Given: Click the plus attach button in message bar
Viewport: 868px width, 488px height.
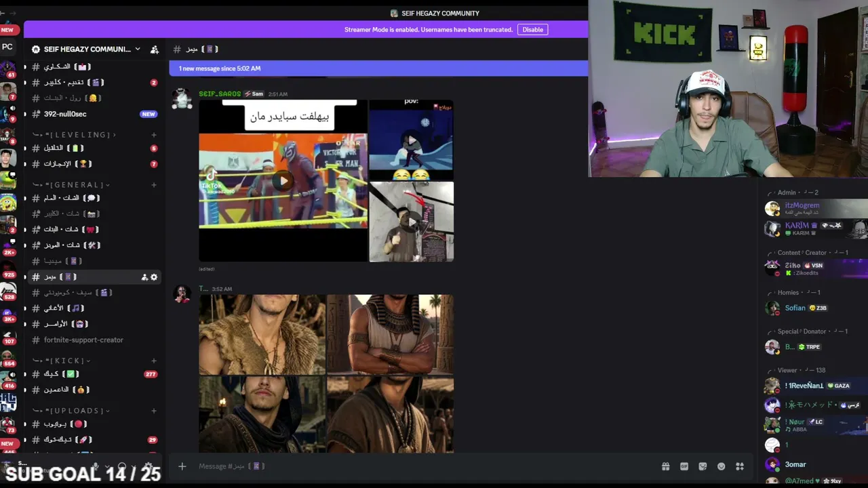Looking at the screenshot, I should tap(182, 466).
